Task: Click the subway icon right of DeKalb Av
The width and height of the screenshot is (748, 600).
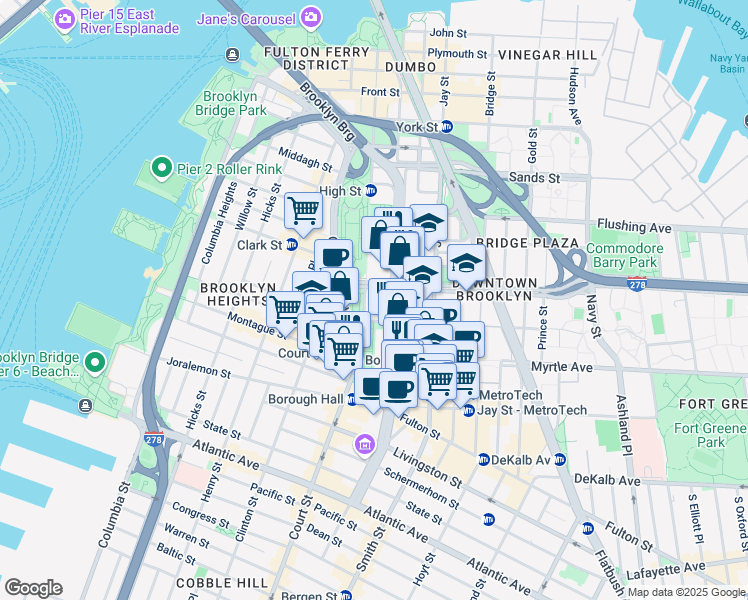Action: point(560,460)
